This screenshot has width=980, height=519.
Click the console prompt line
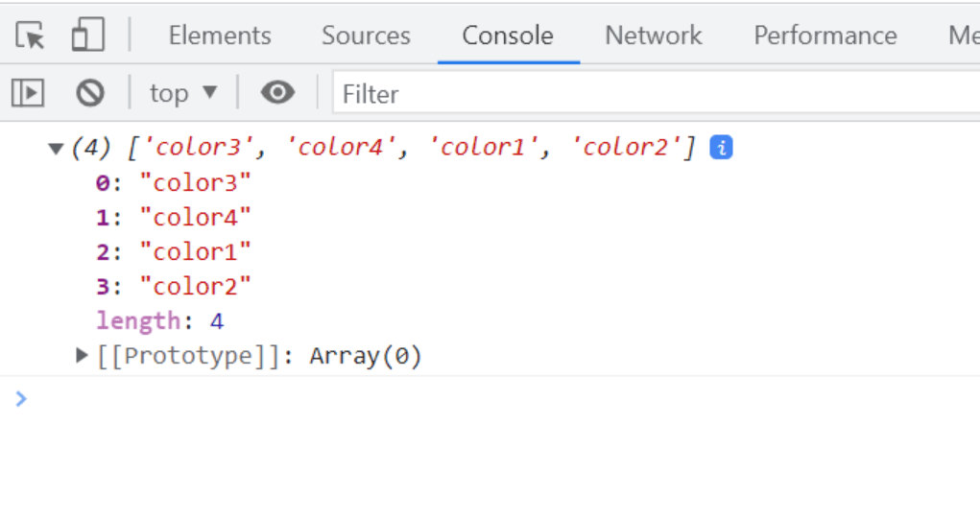(480, 399)
